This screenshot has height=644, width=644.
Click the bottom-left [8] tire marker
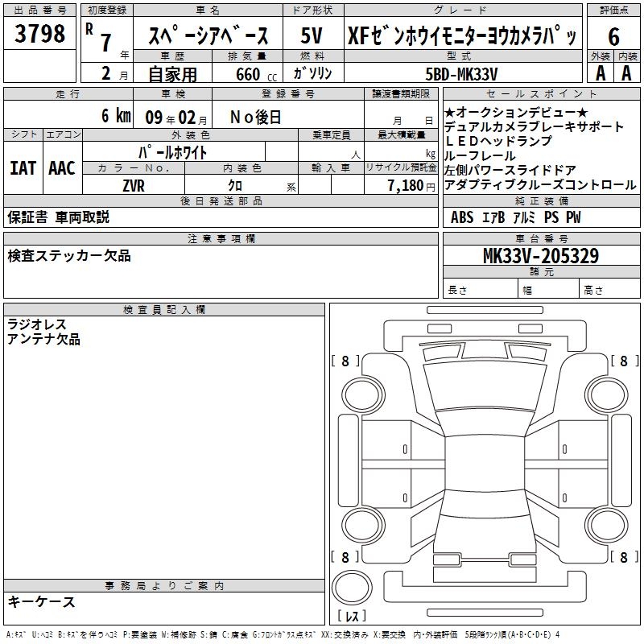(x=345, y=557)
